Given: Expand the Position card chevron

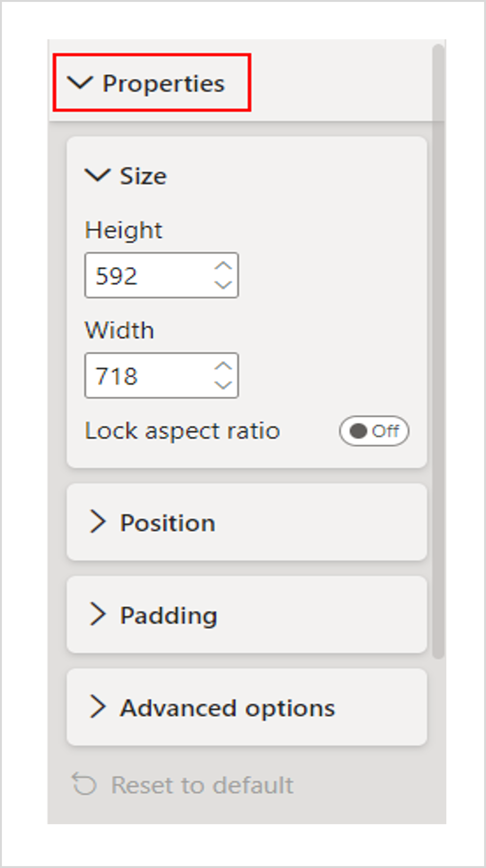Looking at the screenshot, I should (97, 522).
